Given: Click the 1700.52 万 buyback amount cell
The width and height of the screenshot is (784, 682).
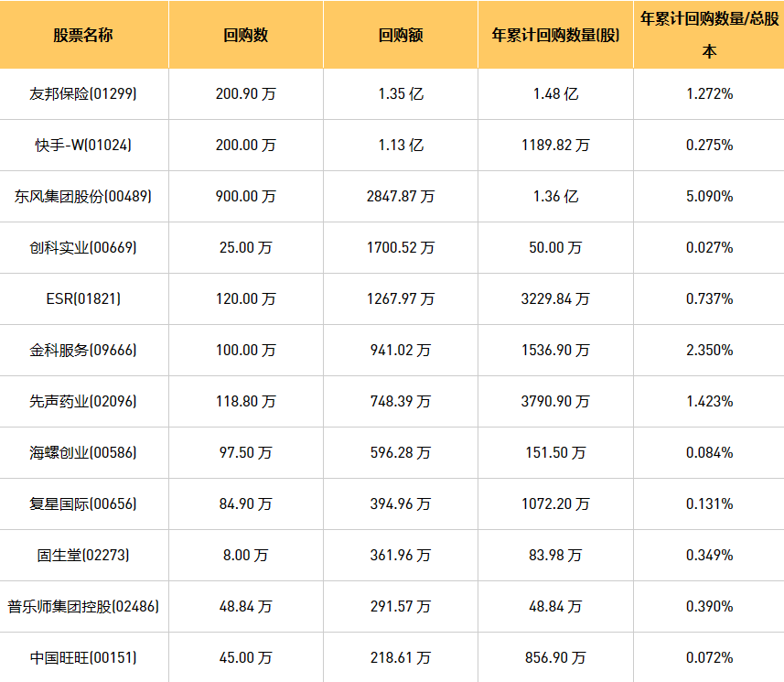Looking at the screenshot, I should (401, 248).
